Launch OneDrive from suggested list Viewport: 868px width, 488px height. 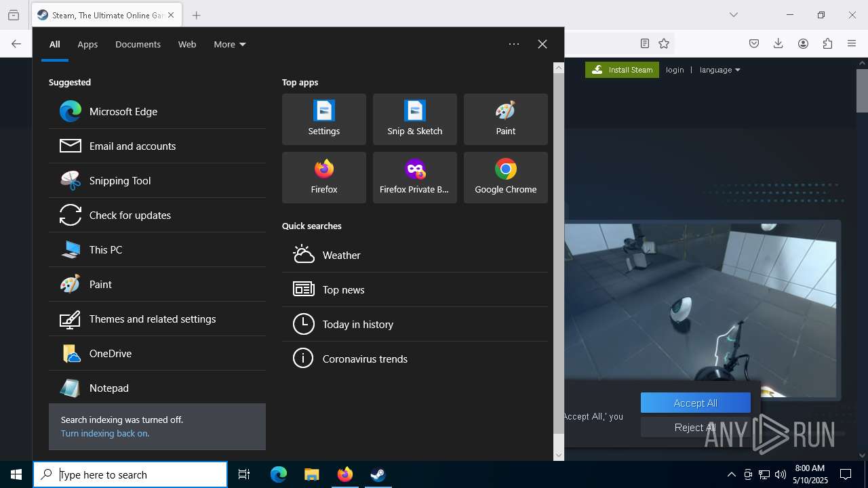click(157, 353)
